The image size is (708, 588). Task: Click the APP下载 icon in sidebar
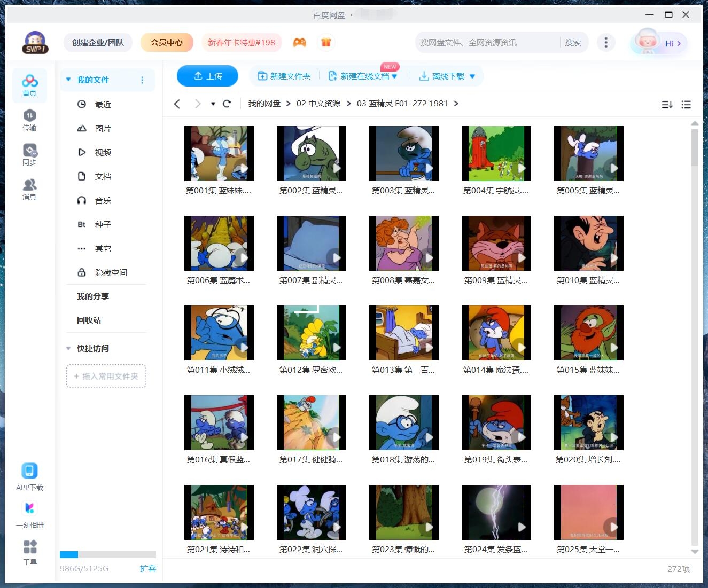click(29, 471)
